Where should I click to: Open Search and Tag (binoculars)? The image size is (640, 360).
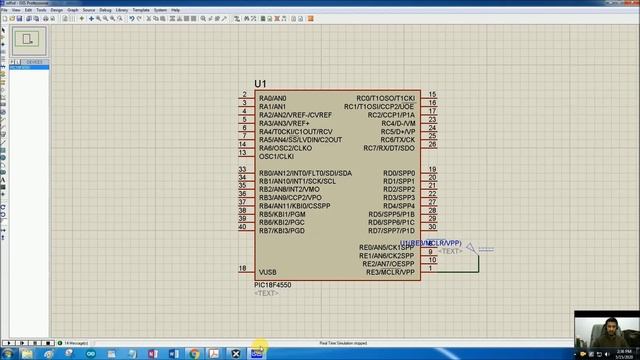247,19
